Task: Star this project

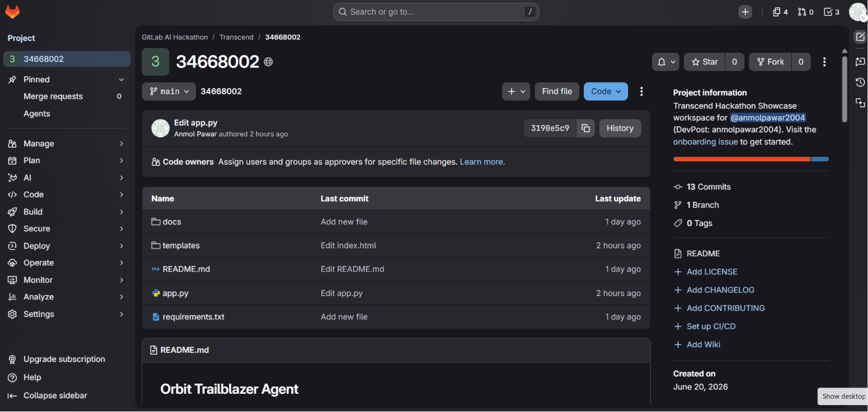Action: click(704, 62)
